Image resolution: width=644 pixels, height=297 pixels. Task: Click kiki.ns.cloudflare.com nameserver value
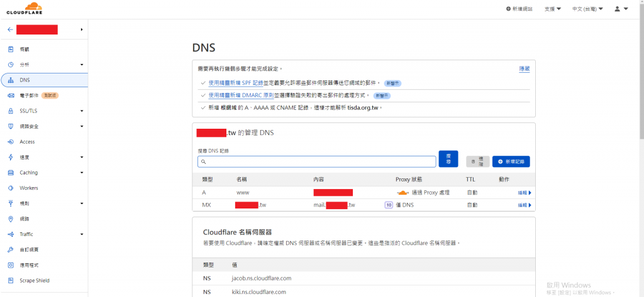[x=258, y=292]
